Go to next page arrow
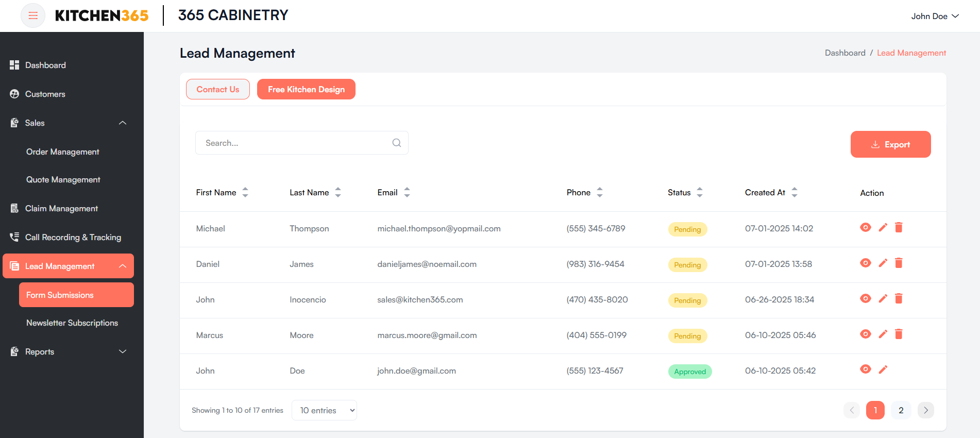Viewport: 980px width, 438px height. [925, 410]
